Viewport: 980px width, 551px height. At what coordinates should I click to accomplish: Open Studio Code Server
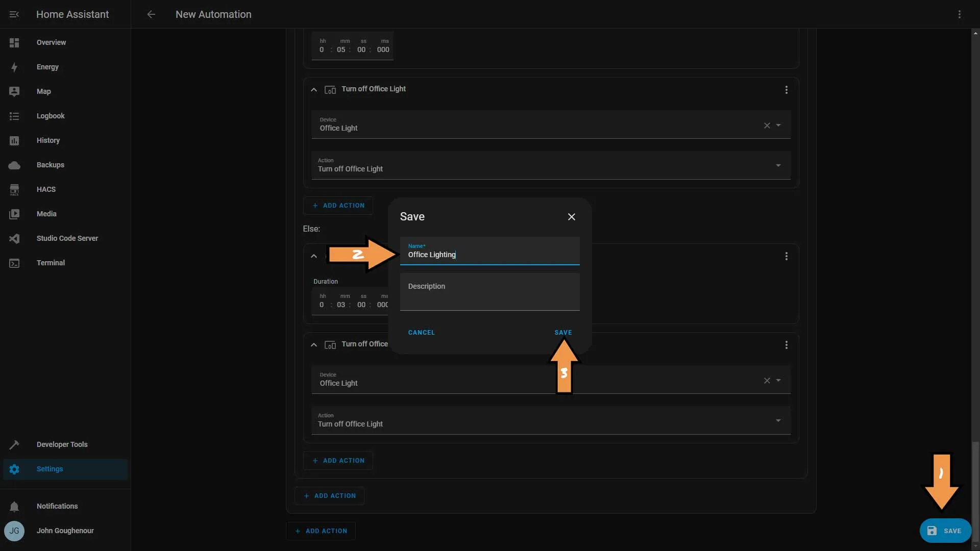(65, 238)
